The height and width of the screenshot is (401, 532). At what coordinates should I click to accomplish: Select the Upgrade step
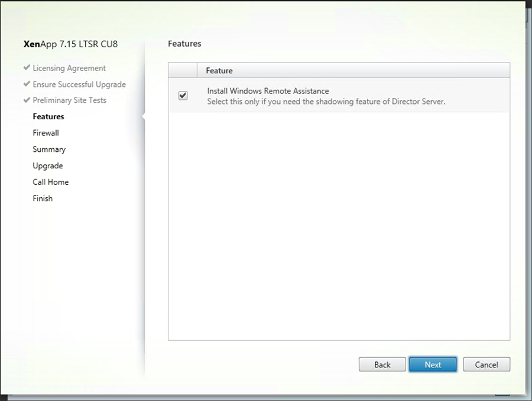(48, 166)
